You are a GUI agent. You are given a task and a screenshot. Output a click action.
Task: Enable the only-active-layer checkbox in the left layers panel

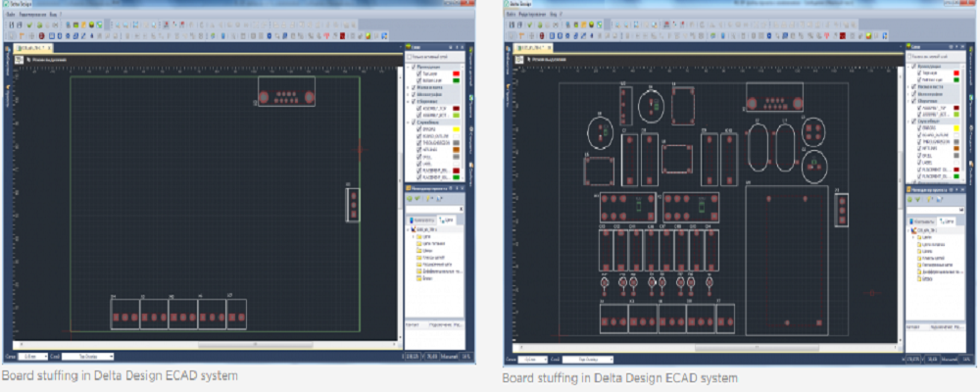pos(409,58)
